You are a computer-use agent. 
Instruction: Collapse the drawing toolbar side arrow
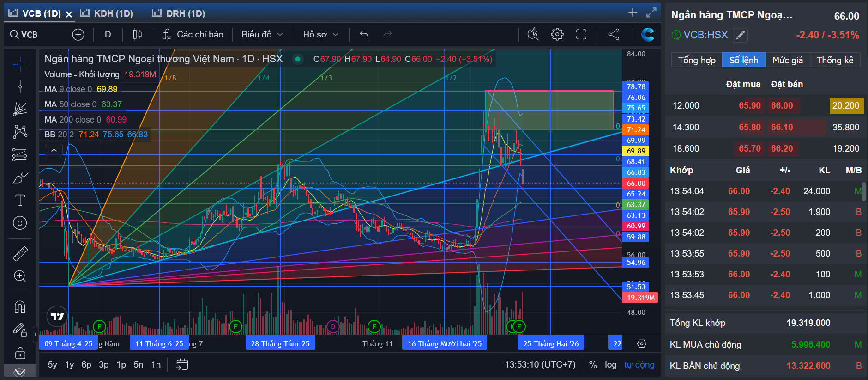(36, 334)
